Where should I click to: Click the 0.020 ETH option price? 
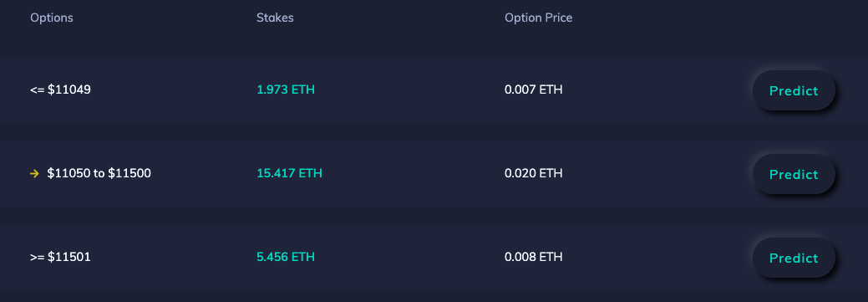pyautogui.click(x=534, y=173)
